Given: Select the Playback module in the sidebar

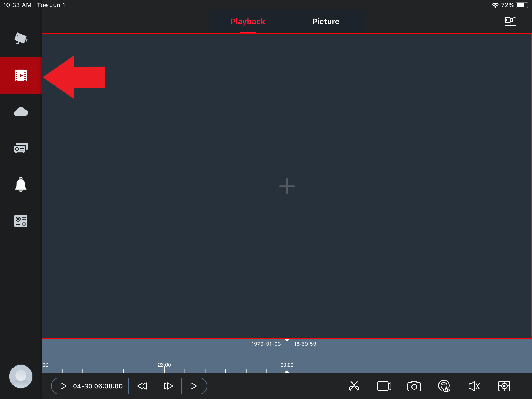Looking at the screenshot, I should 21,75.
